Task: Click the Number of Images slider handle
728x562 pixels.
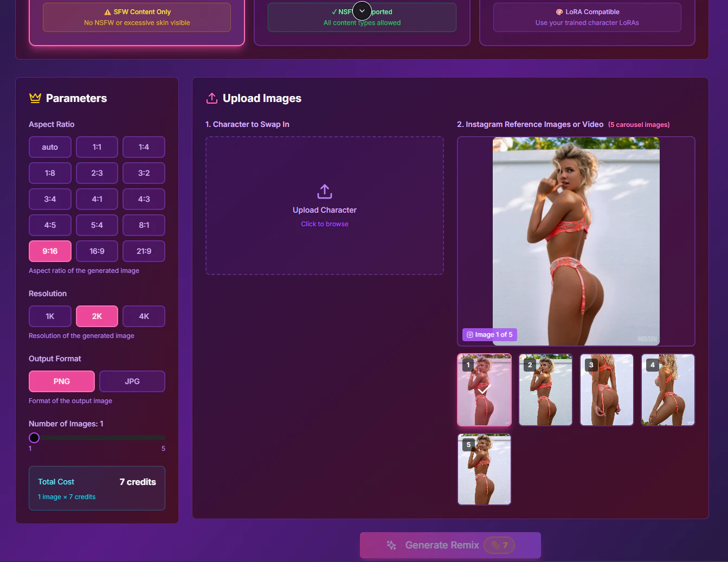Action: point(34,438)
